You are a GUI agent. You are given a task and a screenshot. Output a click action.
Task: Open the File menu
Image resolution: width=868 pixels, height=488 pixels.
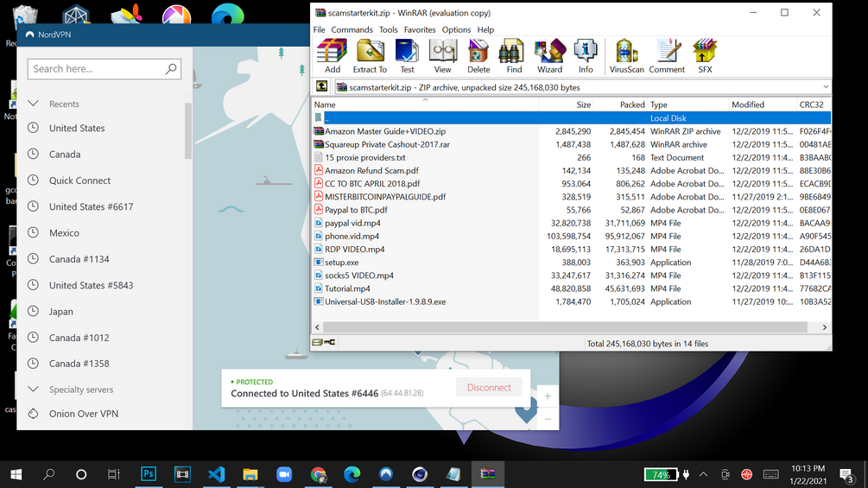[x=320, y=29]
